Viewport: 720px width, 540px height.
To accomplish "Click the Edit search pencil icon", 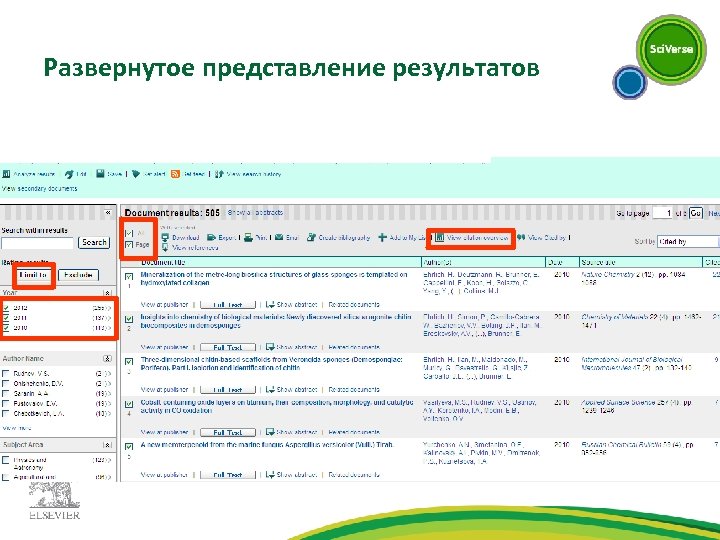I will 69,174.
